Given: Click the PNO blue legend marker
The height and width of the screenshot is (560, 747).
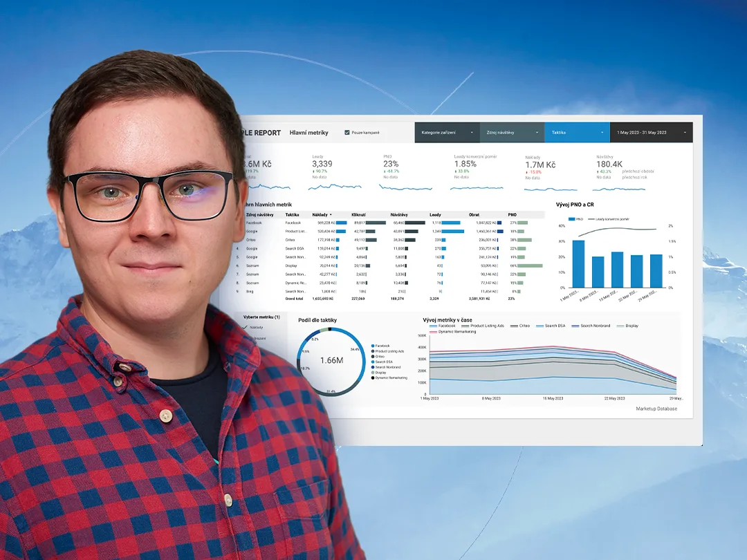Looking at the screenshot, I should pyautogui.click(x=572, y=219).
